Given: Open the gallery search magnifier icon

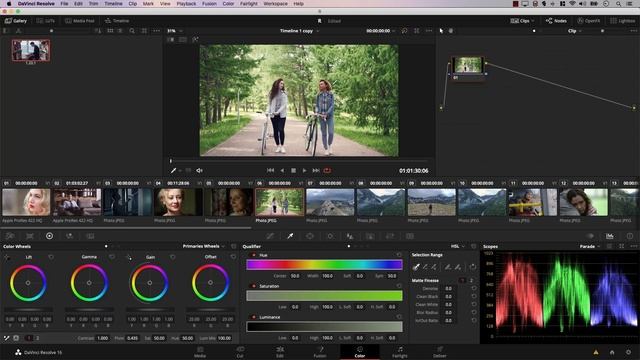Looking at the screenshot, I should coord(132,31).
